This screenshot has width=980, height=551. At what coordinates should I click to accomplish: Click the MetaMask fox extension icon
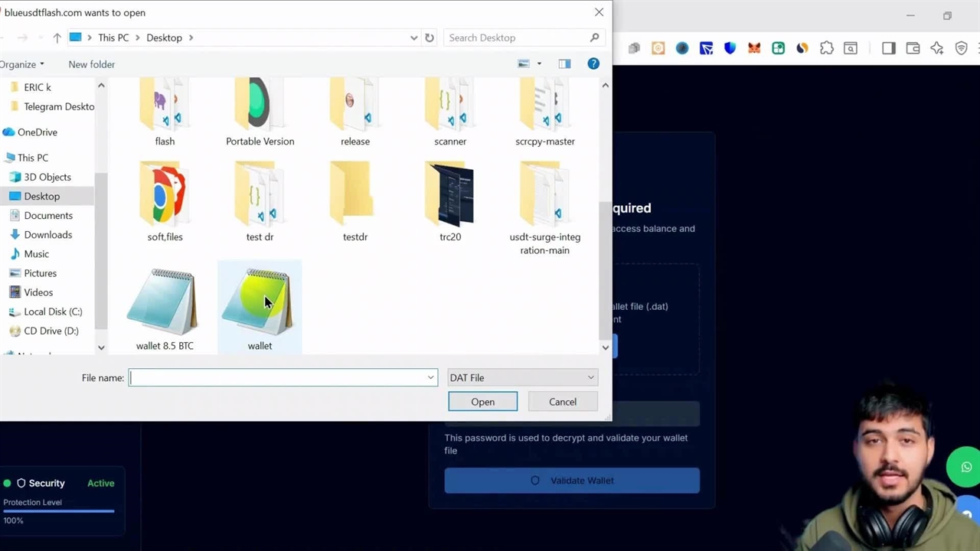point(754,48)
